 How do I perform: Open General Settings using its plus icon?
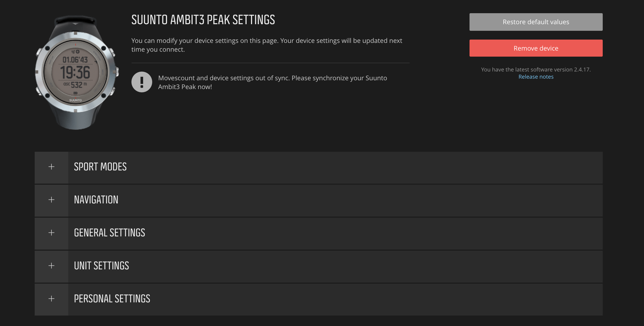tap(51, 233)
